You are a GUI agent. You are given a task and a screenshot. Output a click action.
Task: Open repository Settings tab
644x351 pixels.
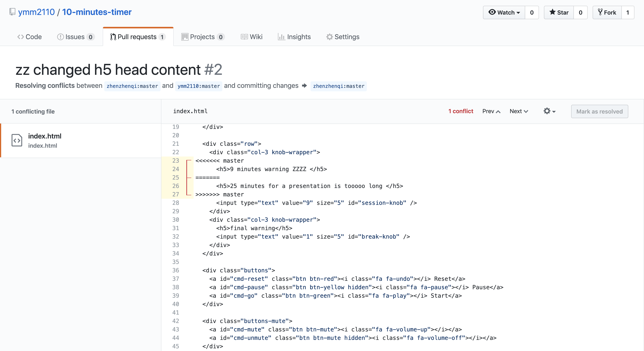[x=343, y=37]
